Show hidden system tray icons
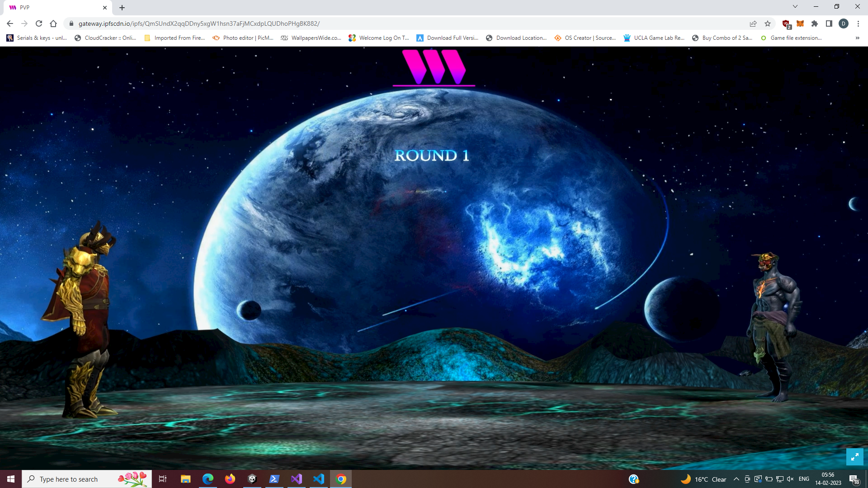868x488 pixels. click(x=736, y=479)
